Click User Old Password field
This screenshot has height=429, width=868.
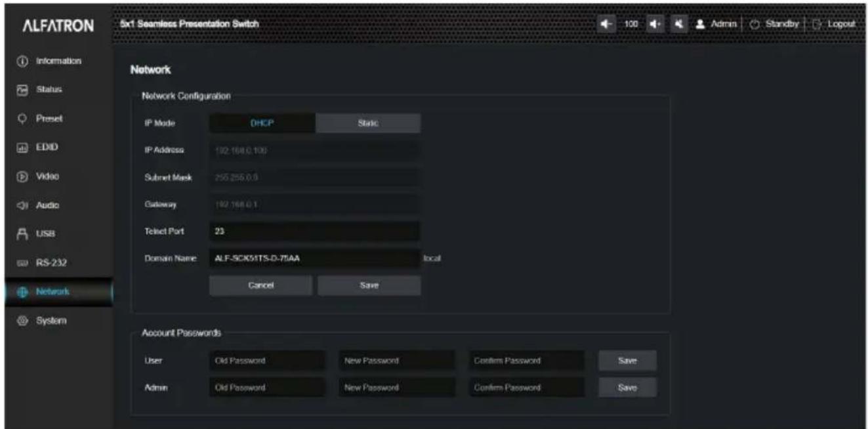click(x=267, y=360)
